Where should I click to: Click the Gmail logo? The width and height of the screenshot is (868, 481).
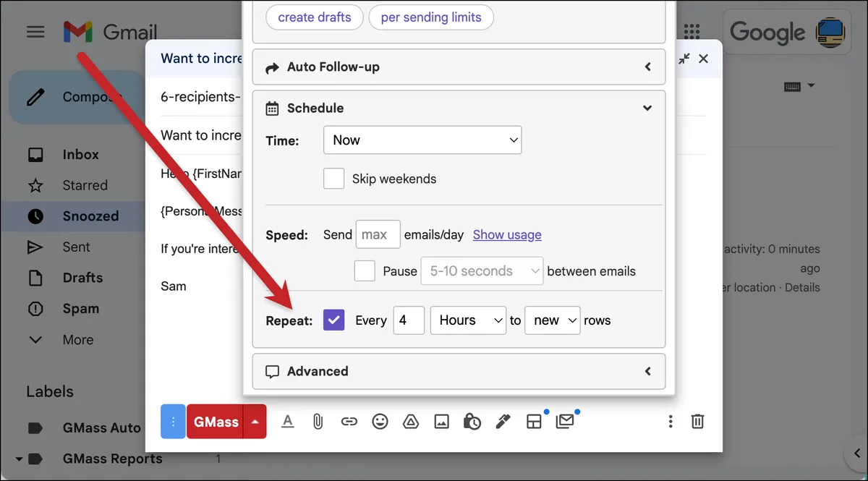click(x=110, y=32)
